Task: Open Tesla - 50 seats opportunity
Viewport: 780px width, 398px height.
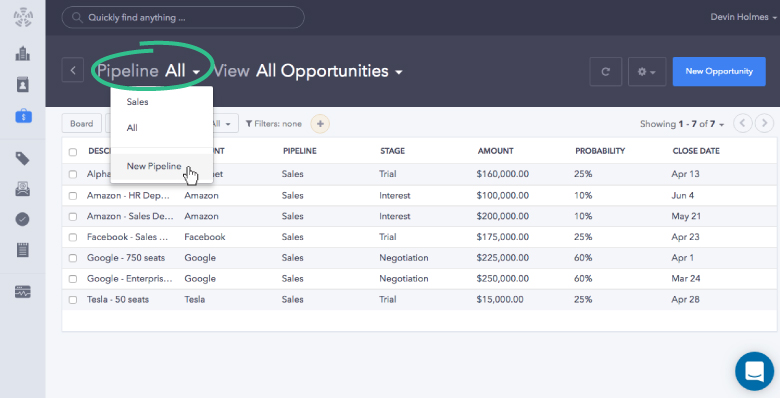Action: (118, 299)
